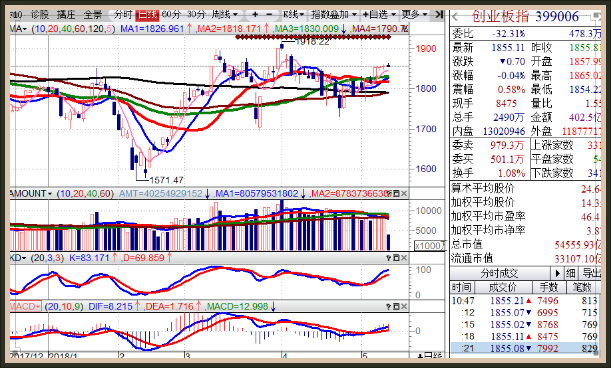This screenshot has width=611, height=368.
Task: Click the 导出 export button
Action: [x=591, y=273]
